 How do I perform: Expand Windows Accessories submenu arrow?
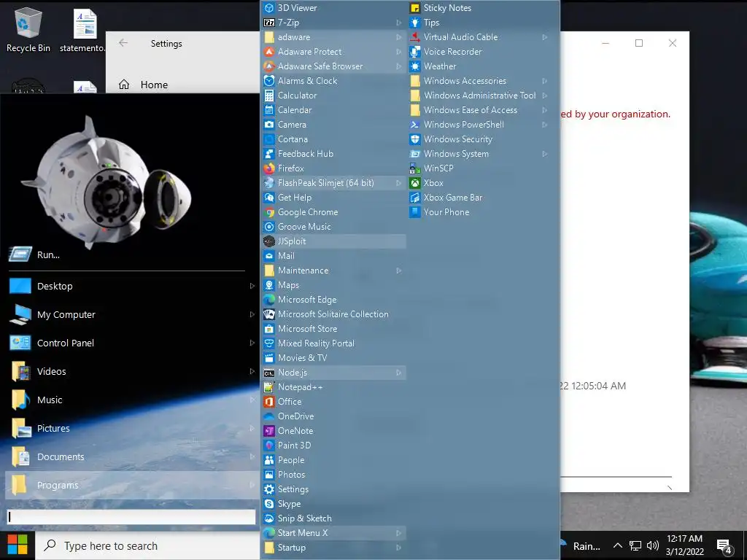pos(544,81)
